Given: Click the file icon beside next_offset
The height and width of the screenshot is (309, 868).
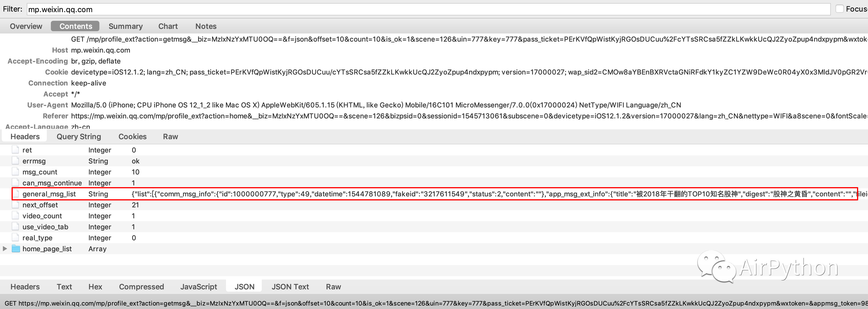Looking at the screenshot, I should point(16,205).
